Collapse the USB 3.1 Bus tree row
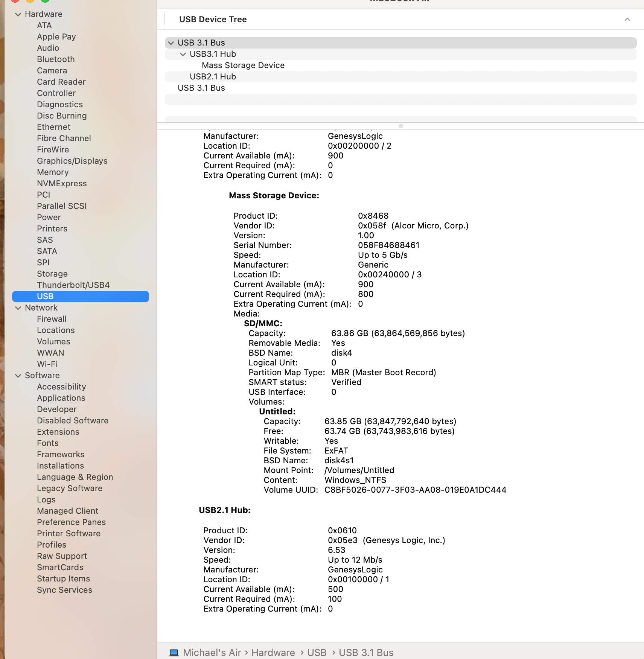 (171, 43)
